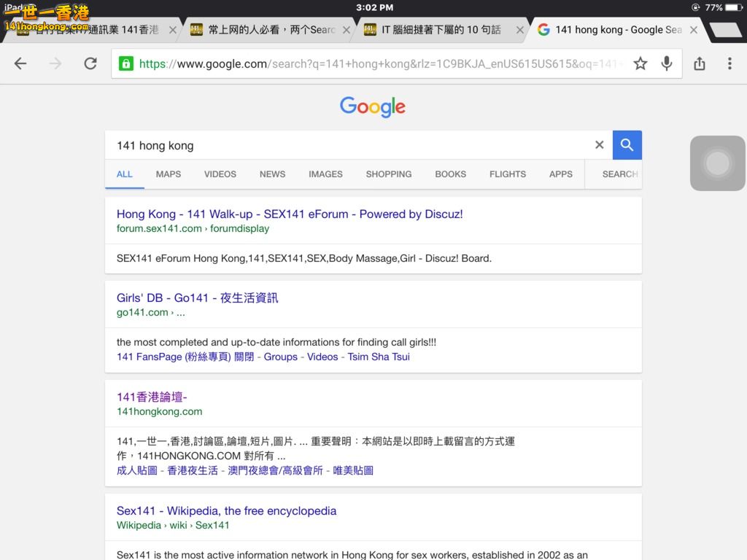The image size is (747, 560).
Task: Close the '141 hong kong - Google Search' tab
Action: coord(694,30)
